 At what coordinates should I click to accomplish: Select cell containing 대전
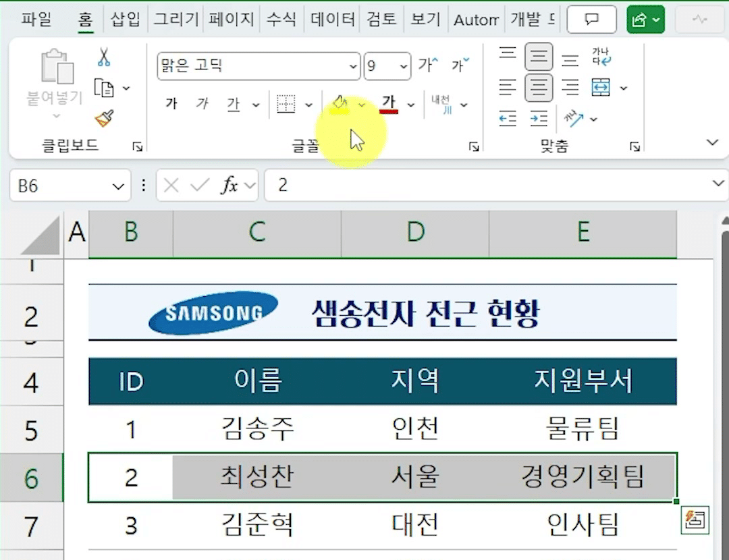[x=415, y=525]
